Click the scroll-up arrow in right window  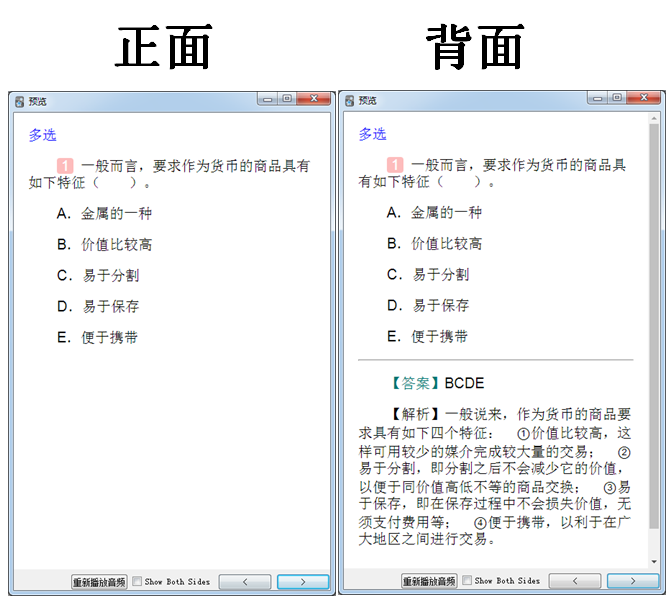(x=654, y=118)
